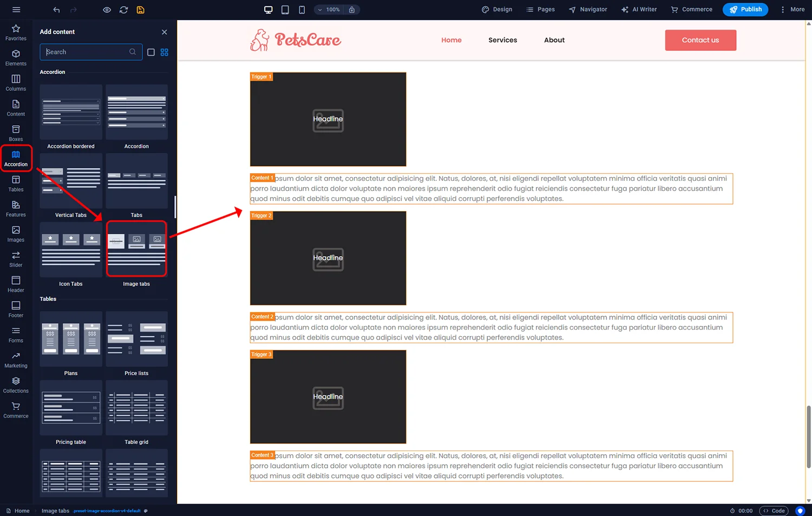
Task: Open the Design menu
Action: [x=497, y=10]
